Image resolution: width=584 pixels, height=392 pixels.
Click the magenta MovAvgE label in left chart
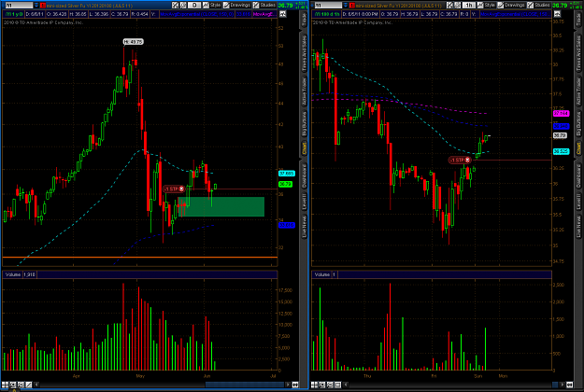click(264, 14)
